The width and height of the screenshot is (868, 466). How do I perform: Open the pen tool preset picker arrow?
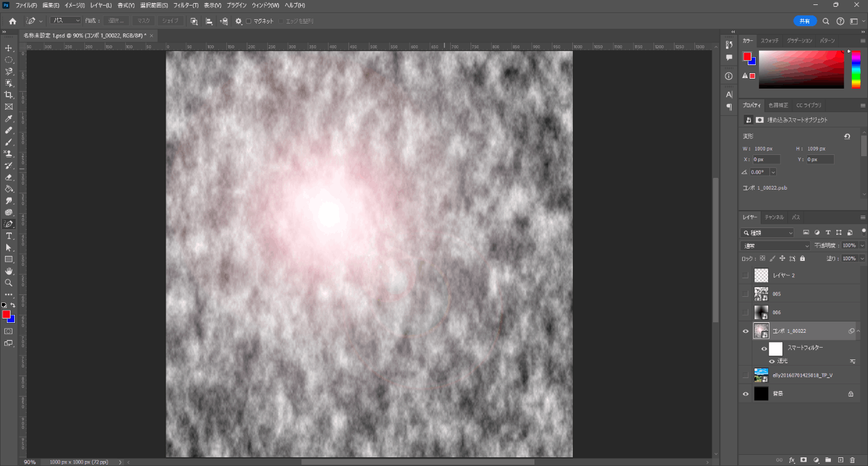pyautogui.click(x=41, y=21)
